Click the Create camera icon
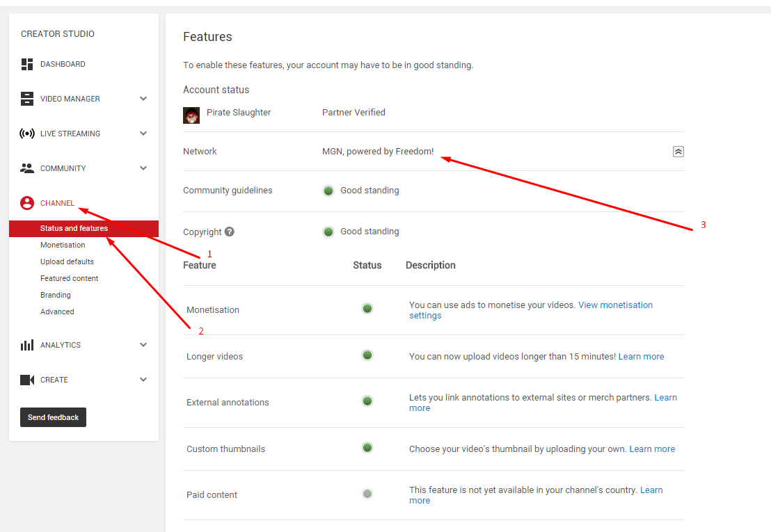 coord(27,380)
